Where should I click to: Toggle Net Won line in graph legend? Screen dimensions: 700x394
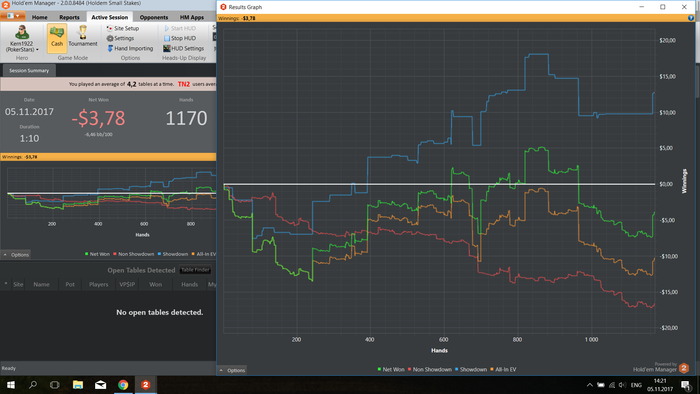(391, 369)
